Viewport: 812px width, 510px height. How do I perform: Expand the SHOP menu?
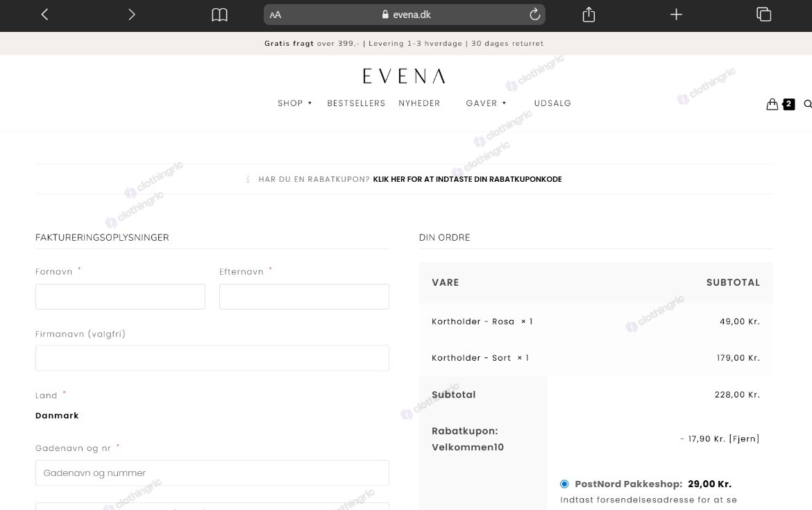tap(295, 103)
